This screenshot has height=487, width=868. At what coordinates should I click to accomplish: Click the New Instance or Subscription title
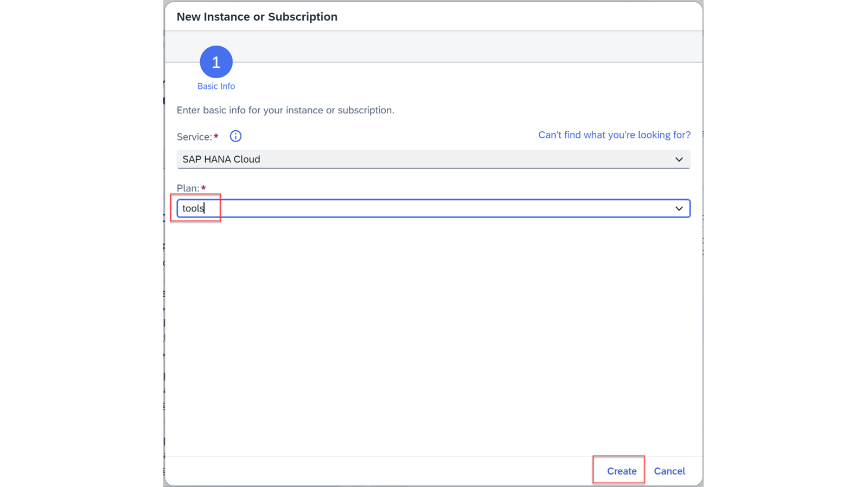coord(257,17)
